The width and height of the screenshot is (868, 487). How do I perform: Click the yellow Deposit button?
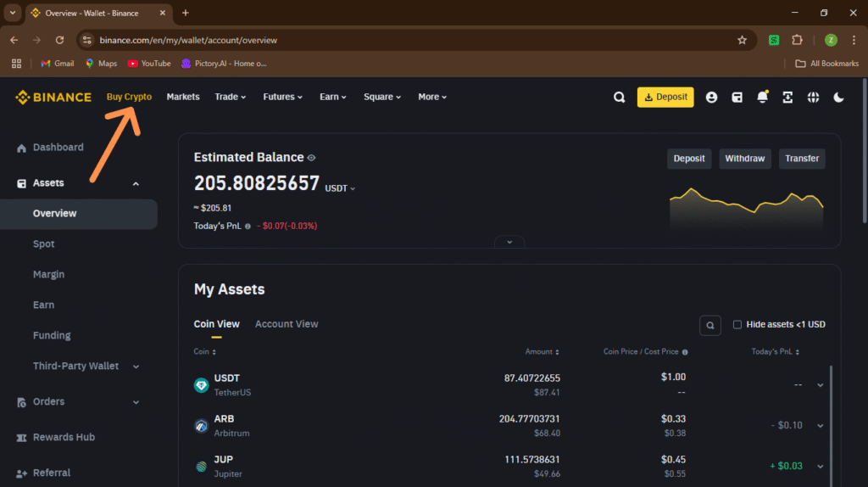[665, 97]
